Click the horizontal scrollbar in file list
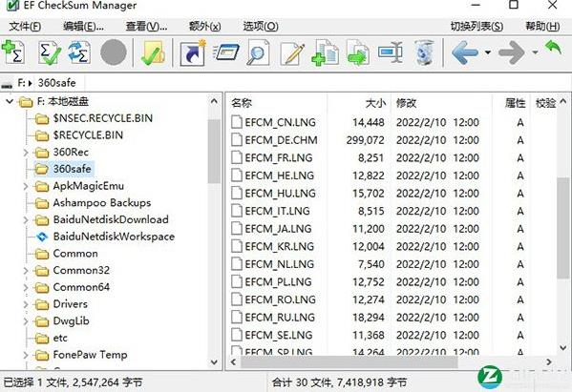This screenshot has width=572, height=392. 349,362
